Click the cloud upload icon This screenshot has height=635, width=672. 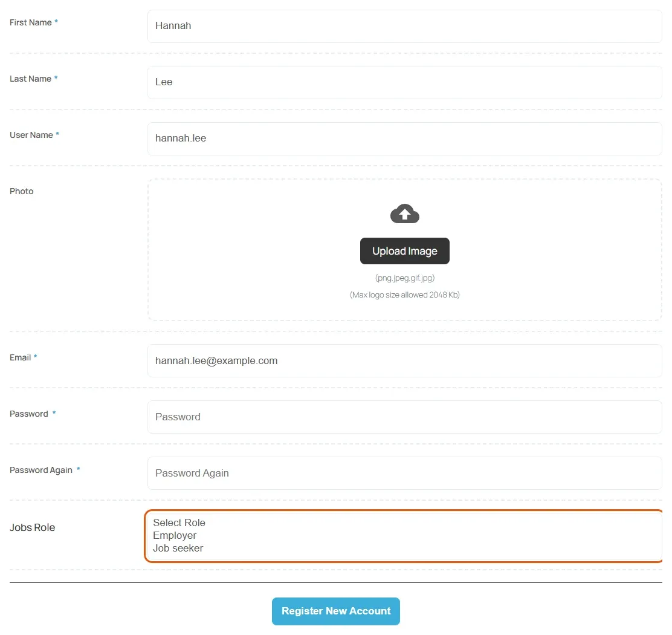click(x=404, y=213)
